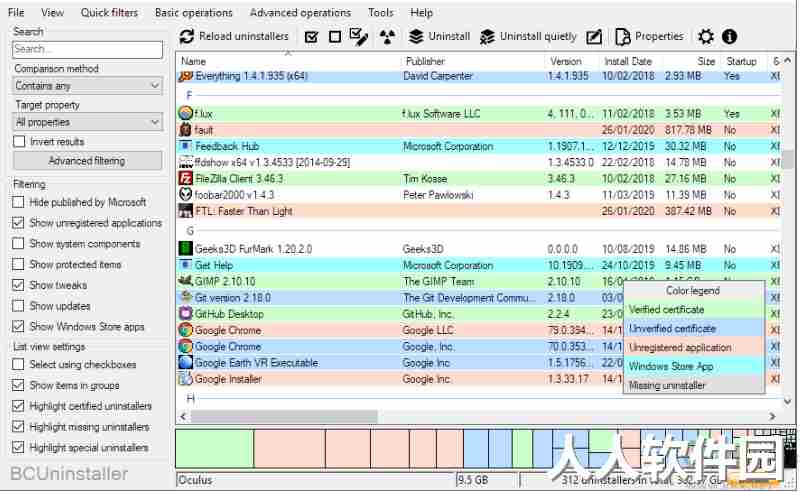Viewport: 800px width, 492px height.
Task: Click the Geeks3D FurMark row icon
Action: (186, 249)
